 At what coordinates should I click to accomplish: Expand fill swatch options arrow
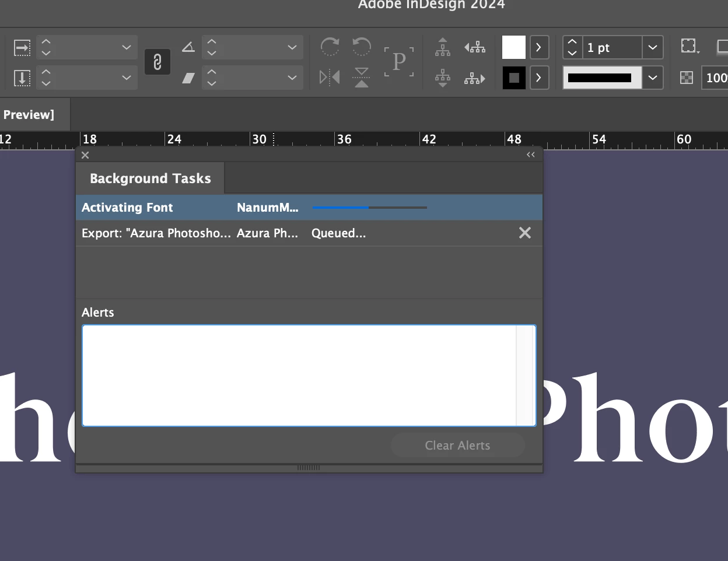tap(539, 47)
